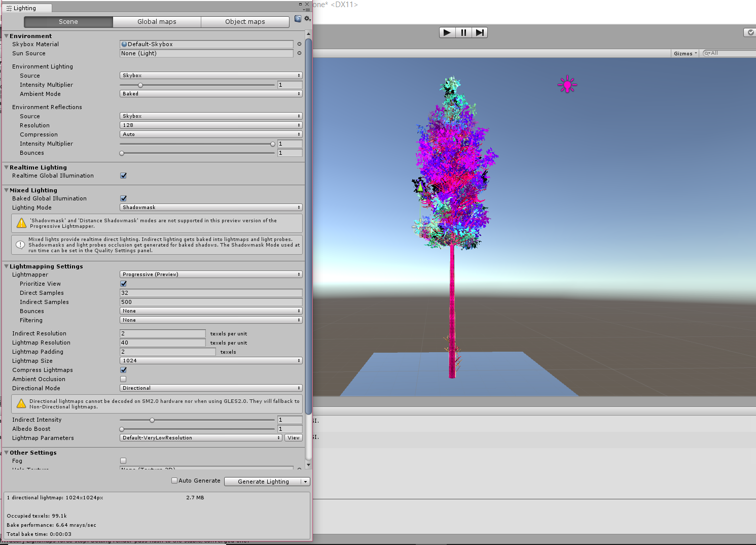Click inside the Direct Samples input field

click(210, 293)
